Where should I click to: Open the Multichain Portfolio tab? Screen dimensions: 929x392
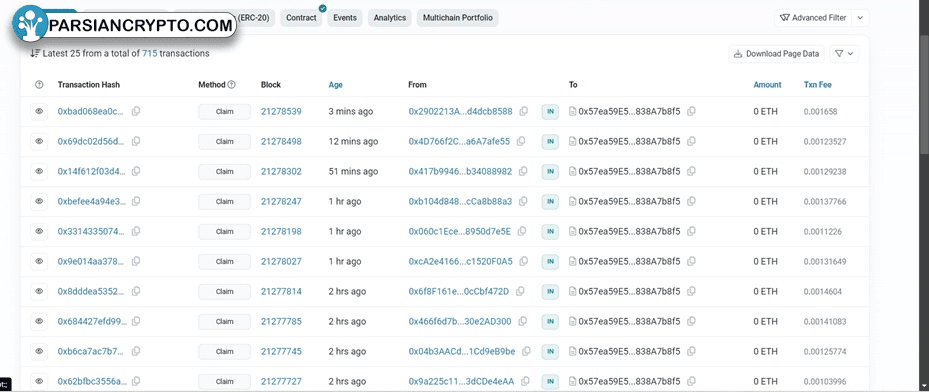(x=458, y=18)
